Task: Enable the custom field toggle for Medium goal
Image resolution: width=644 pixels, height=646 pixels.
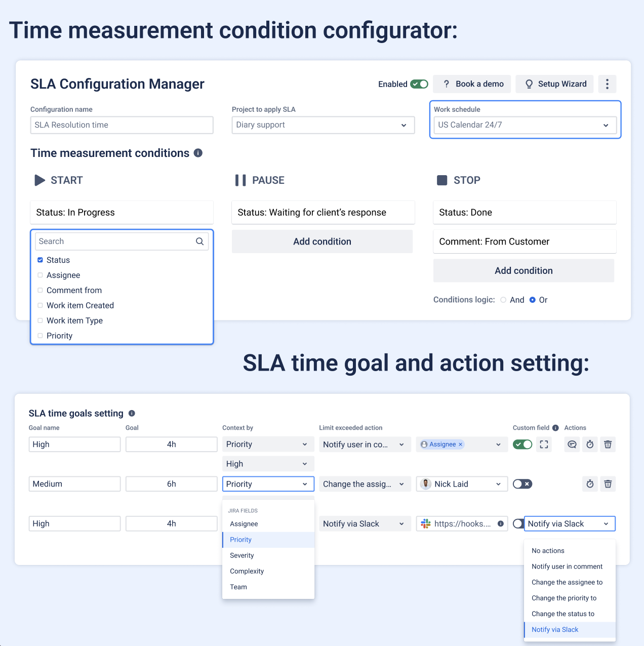Action: point(522,484)
